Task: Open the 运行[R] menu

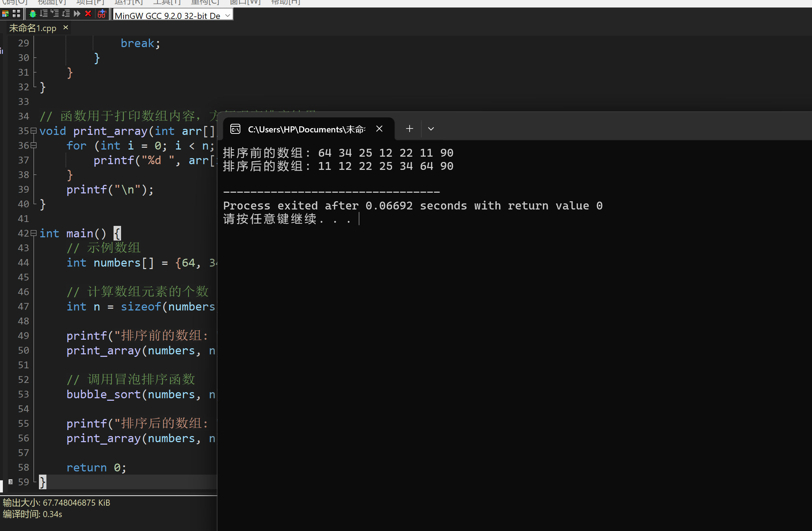Action: point(128,2)
